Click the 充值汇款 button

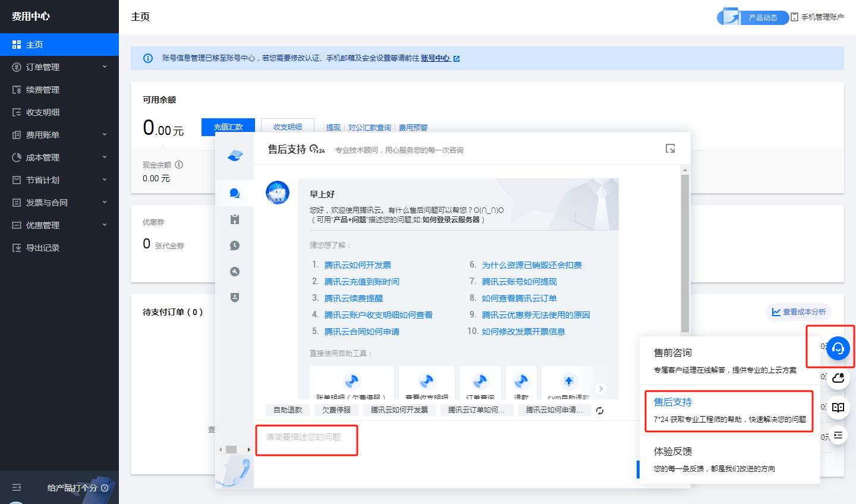228,127
